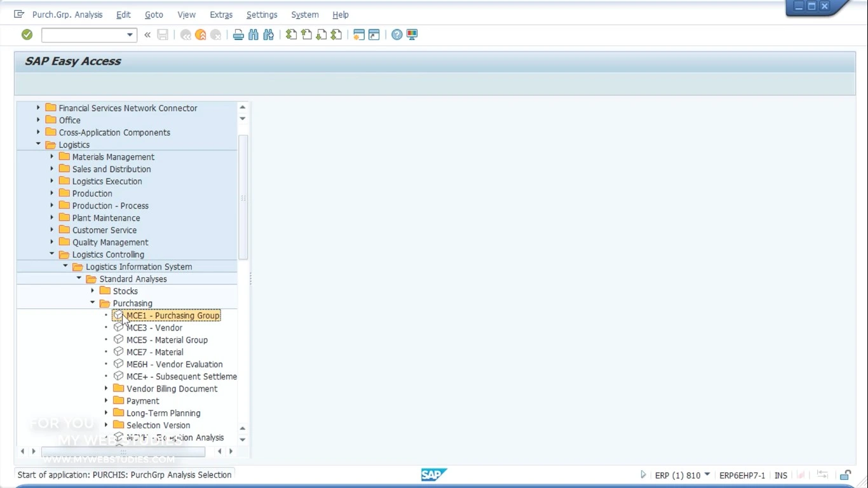Collapse the Logistics Controlling folder
868x488 pixels.
point(51,254)
